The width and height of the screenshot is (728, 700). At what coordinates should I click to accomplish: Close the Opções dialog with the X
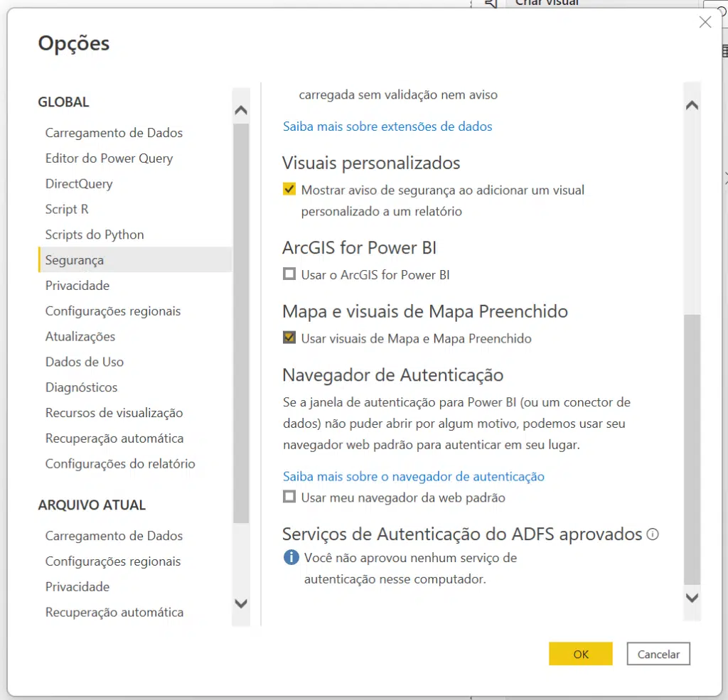705,22
